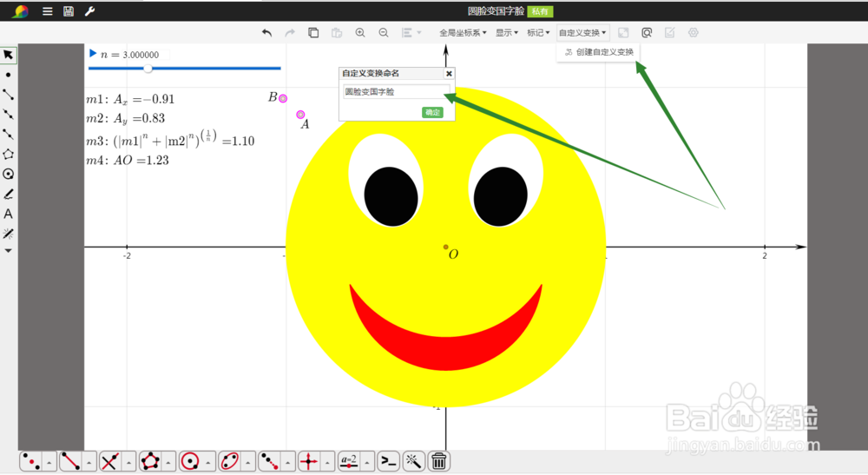Viewport: 868px width, 475px height.
Task: Click the trash delete icon
Action: 438,461
